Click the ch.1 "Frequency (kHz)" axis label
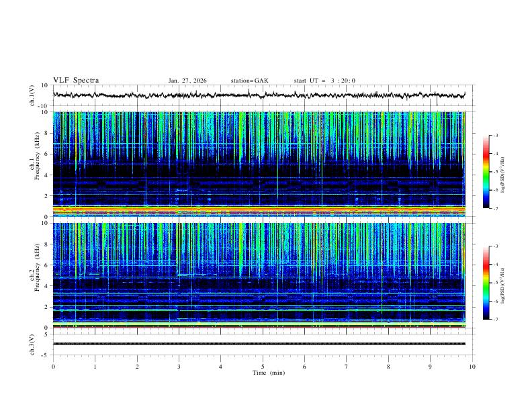Image resolution: width=532 pixels, height=411 pixels. [37, 156]
